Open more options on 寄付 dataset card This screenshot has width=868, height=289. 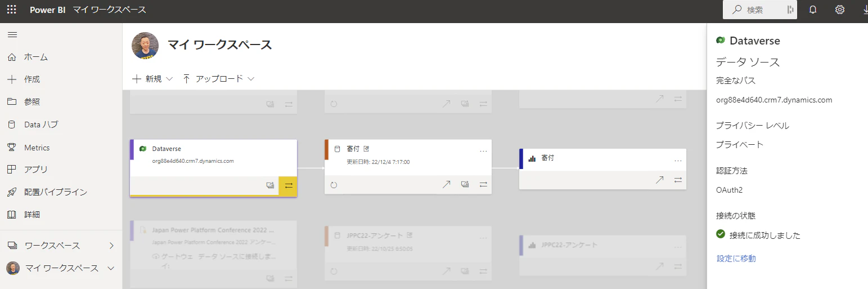coord(483,151)
